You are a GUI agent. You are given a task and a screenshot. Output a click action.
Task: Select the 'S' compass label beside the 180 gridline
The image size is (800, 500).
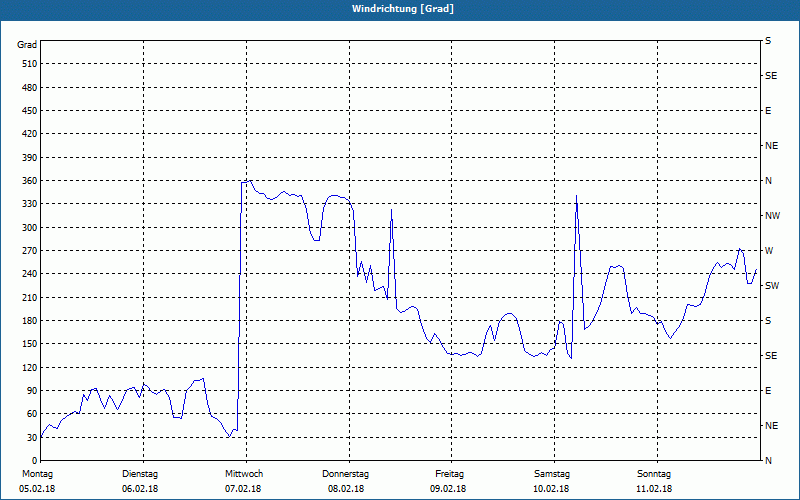768,321
